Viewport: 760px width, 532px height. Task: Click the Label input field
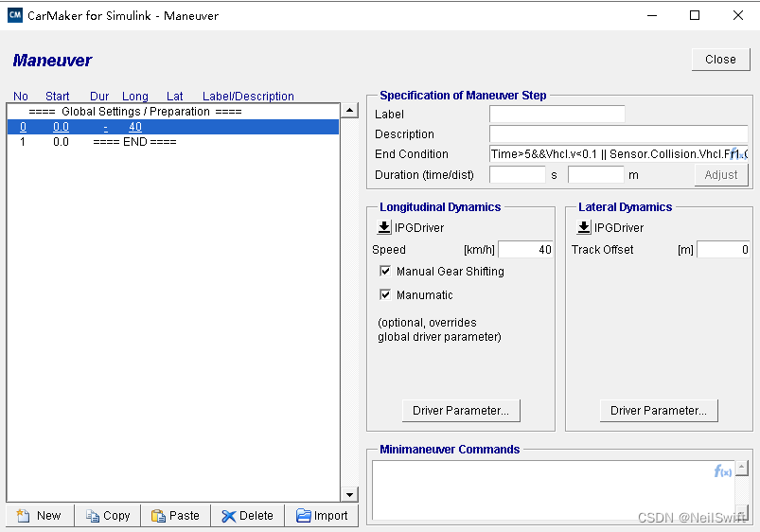click(557, 114)
